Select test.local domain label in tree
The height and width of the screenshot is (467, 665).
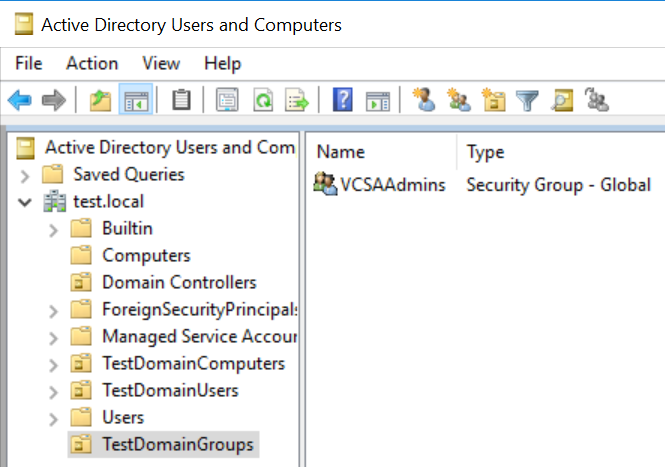[x=109, y=201]
